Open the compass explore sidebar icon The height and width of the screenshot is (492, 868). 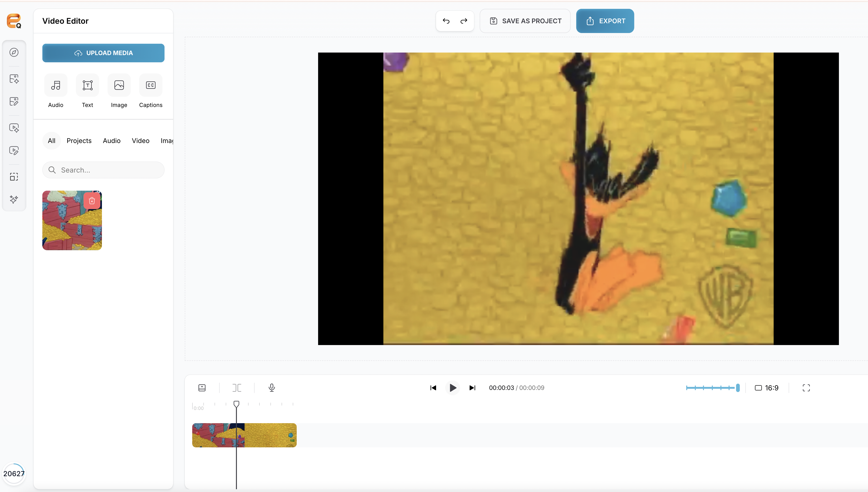[14, 52]
